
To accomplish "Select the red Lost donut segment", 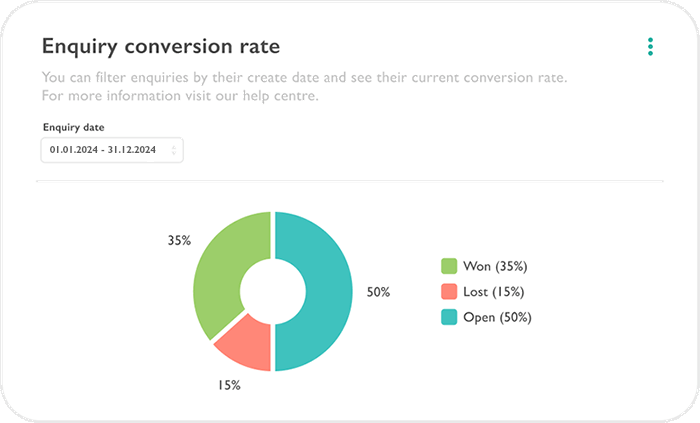I will click(x=244, y=343).
